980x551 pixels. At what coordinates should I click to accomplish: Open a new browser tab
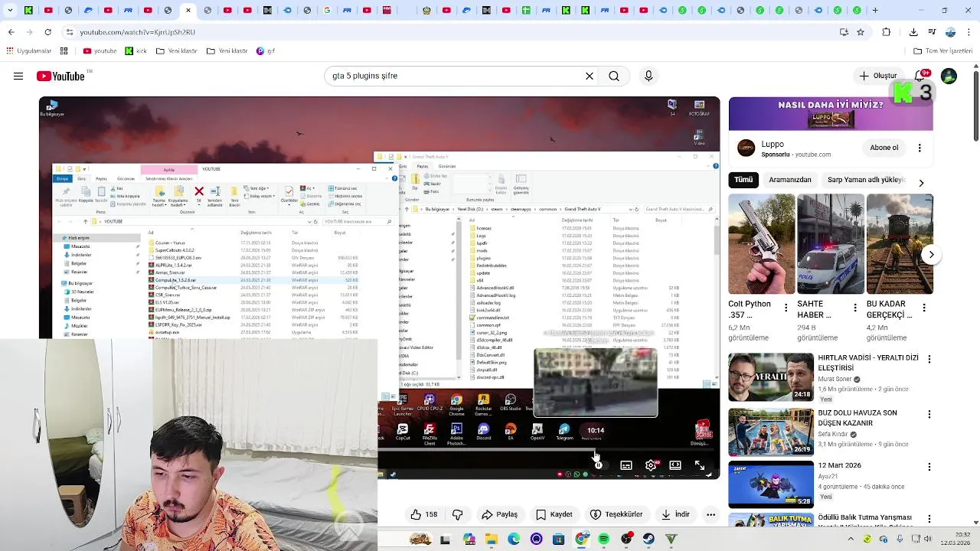click(875, 10)
